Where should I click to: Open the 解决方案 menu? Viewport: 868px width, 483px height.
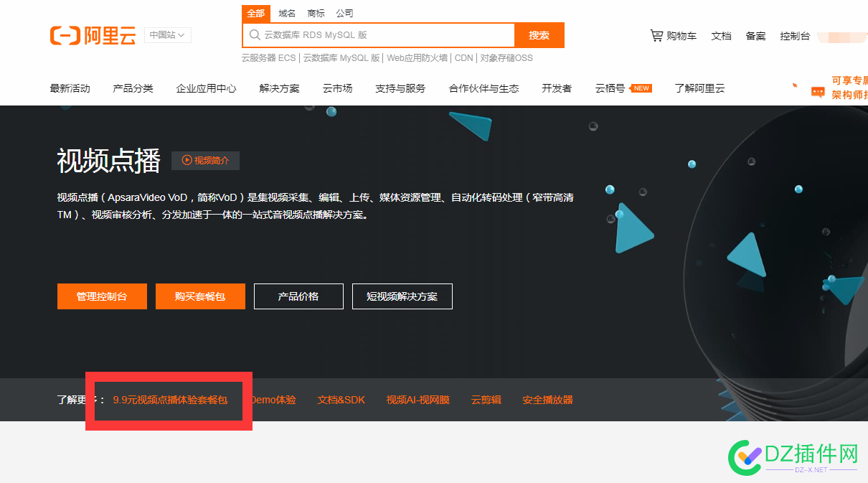[279, 88]
